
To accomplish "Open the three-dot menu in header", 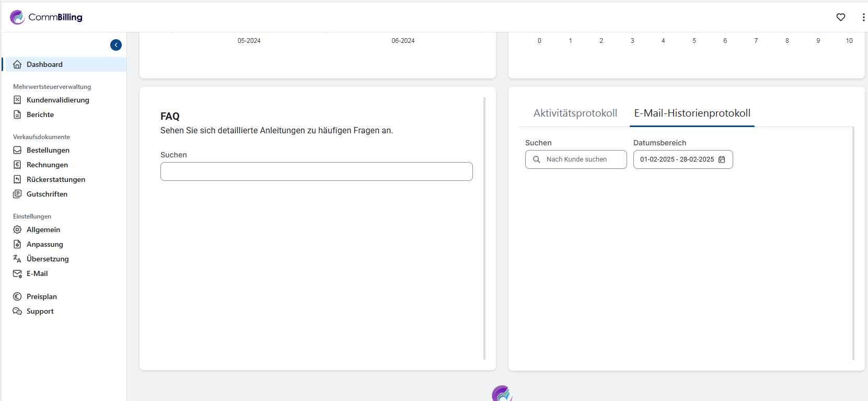I will point(863,17).
